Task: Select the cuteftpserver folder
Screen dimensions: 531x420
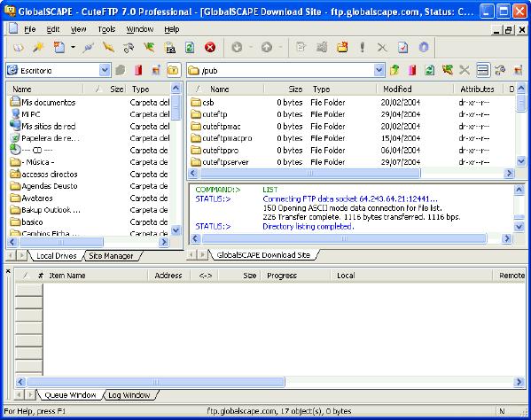Action: tap(220, 162)
